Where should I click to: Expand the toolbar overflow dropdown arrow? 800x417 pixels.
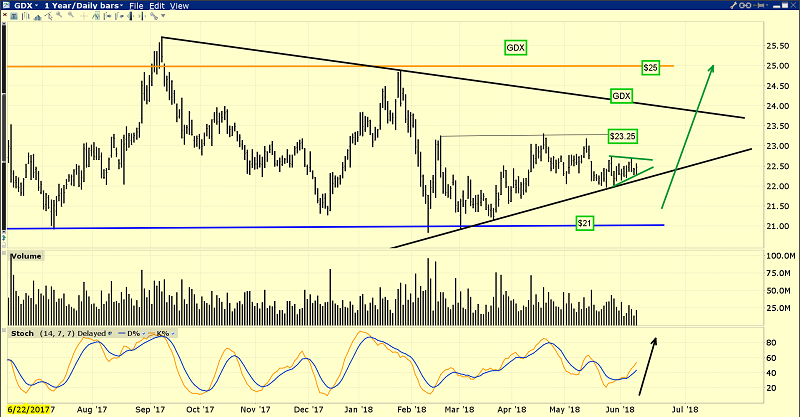(163, 15)
